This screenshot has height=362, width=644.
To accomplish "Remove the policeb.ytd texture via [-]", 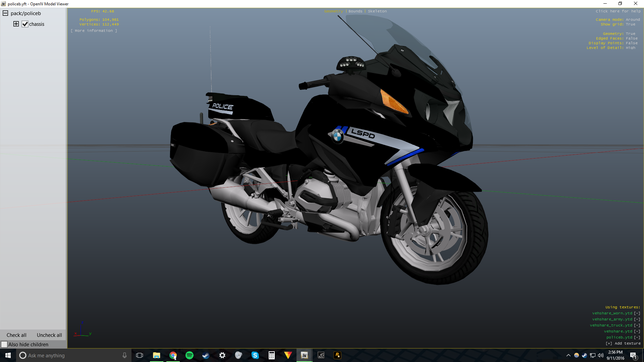I will pyautogui.click(x=637, y=337).
